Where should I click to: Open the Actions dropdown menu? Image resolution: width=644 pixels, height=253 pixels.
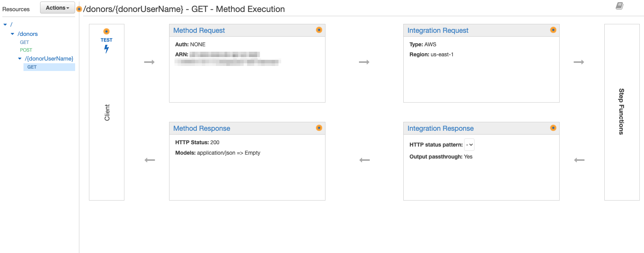(57, 8)
